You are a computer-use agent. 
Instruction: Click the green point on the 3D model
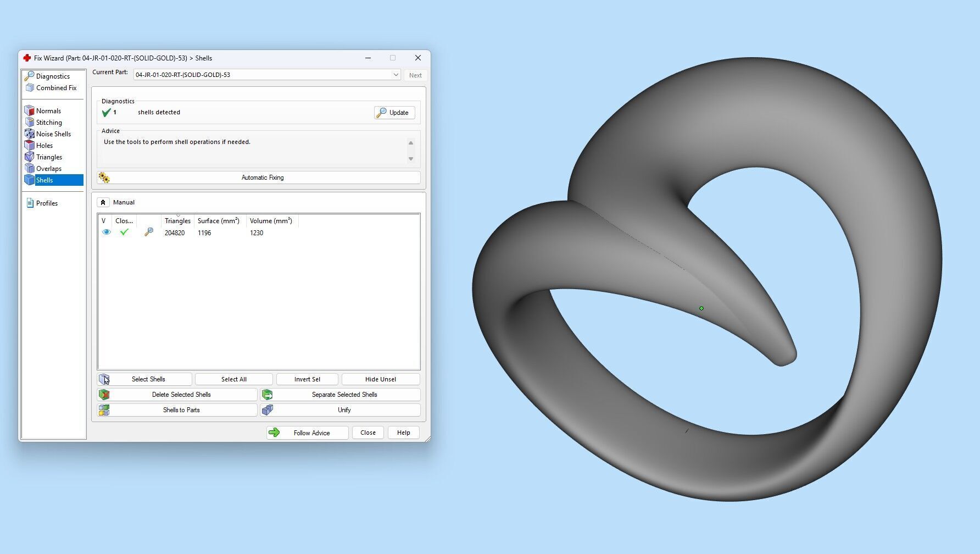click(x=701, y=308)
